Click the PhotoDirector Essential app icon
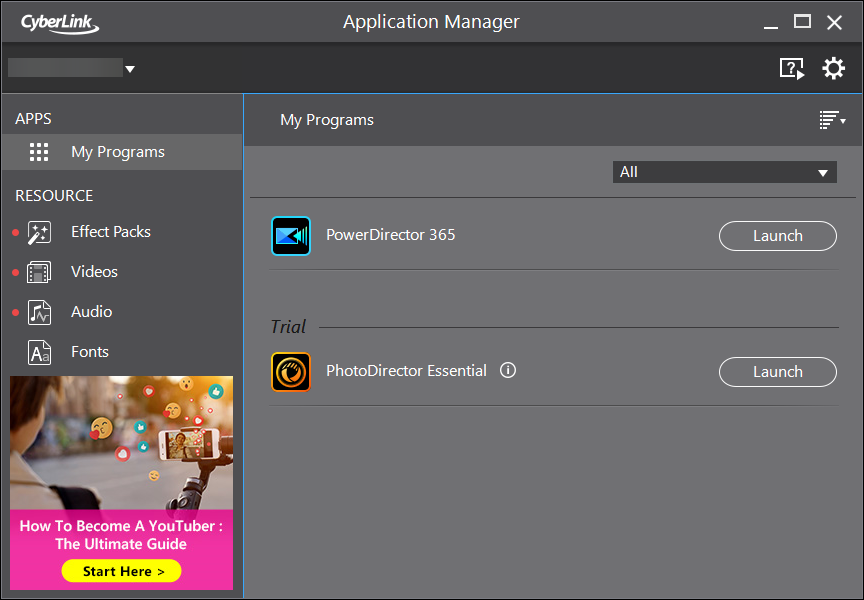 tap(291, 372)
